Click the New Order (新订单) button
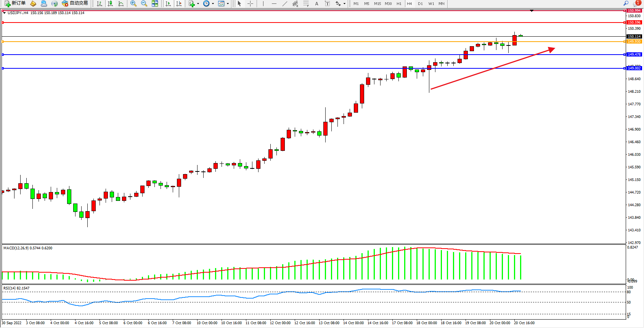The width and height of the screenshot is (644, 328). (15, 3)
